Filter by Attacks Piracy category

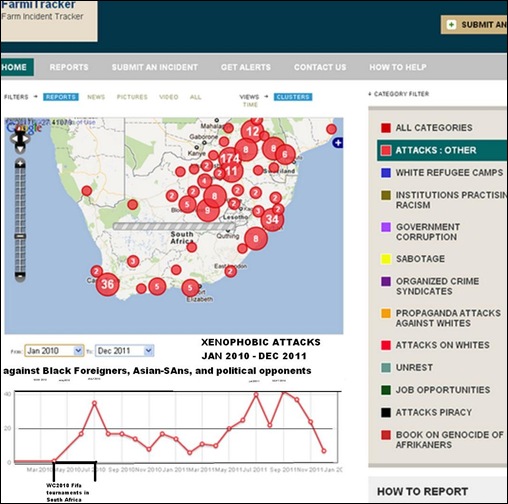pyautogui.click(x=427, y=412)
